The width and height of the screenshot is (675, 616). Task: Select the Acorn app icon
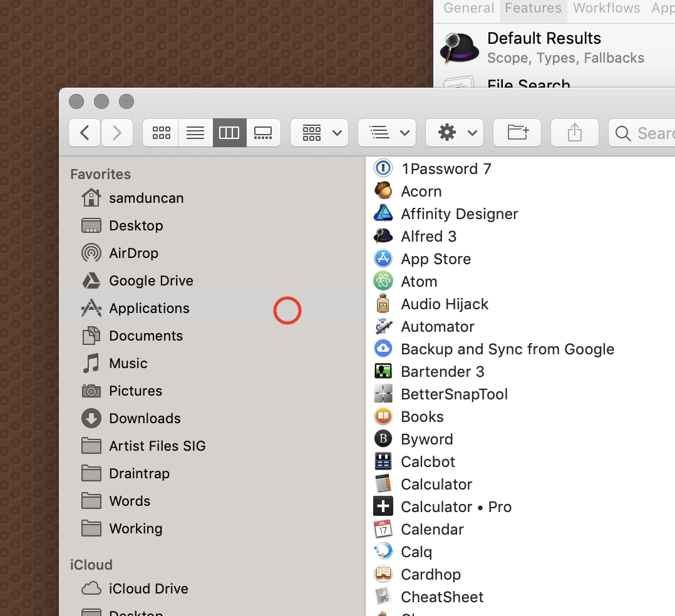pos(383,191)
